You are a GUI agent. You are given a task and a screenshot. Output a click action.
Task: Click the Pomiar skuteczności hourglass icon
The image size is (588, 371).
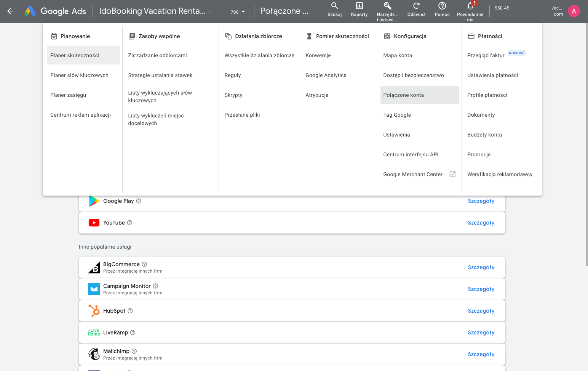pos(309,36)
